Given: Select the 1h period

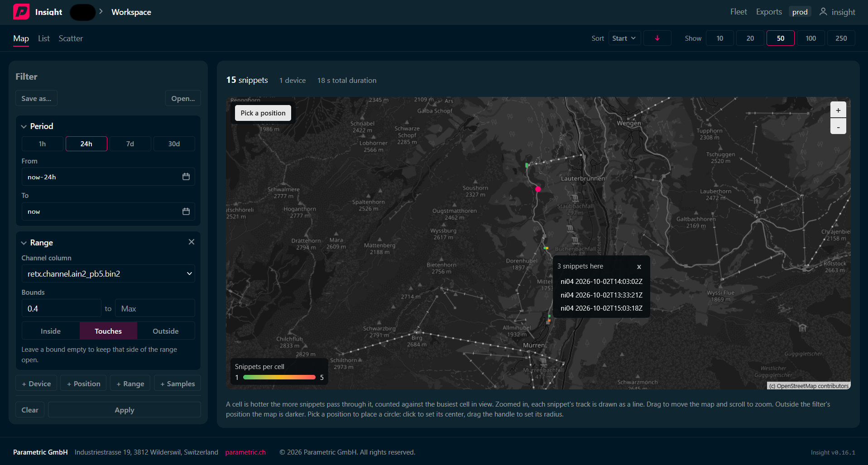Looking at the screenshot, I should point(42,144).
